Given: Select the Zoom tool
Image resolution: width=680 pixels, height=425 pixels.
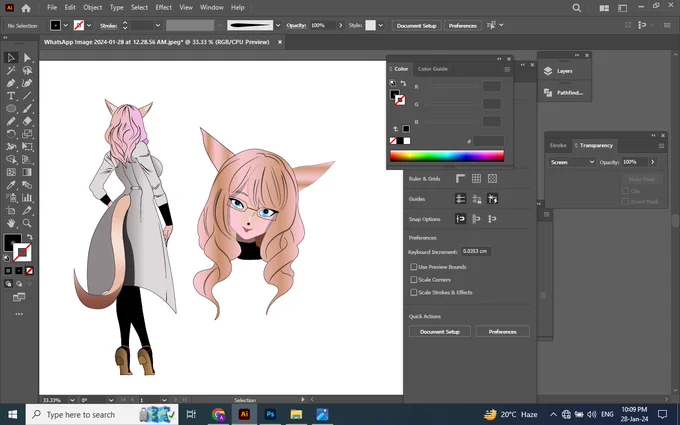Looking at the screenshot, I should (27, 223).
